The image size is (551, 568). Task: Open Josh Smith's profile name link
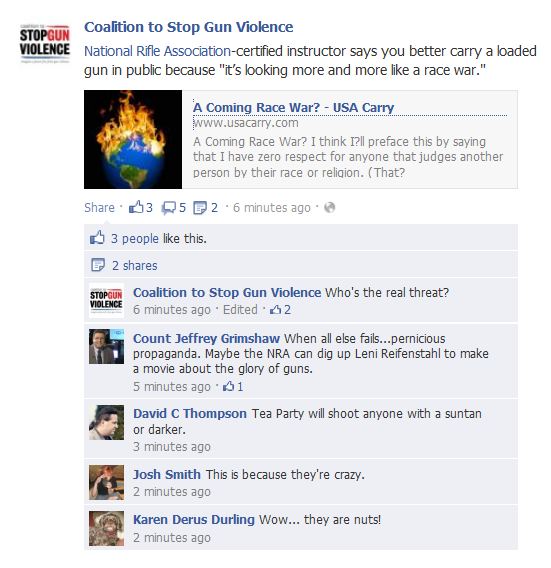(x=167, y=474)
